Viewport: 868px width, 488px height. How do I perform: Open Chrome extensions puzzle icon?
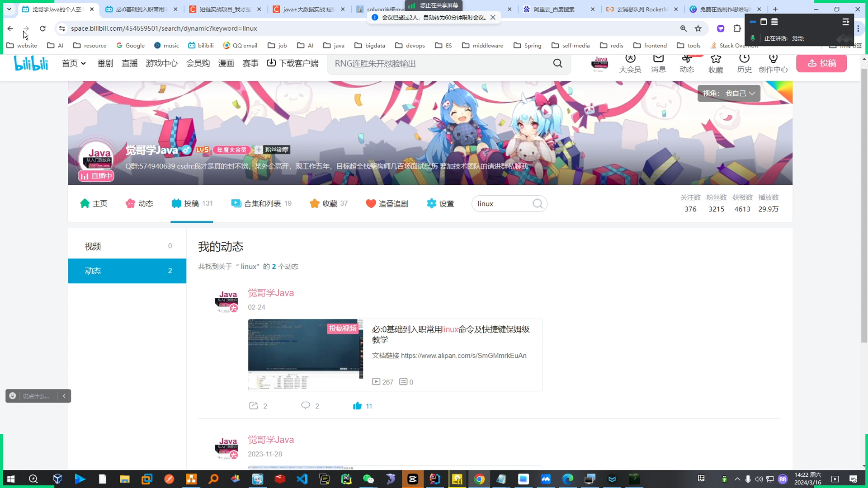click(737, 28)
